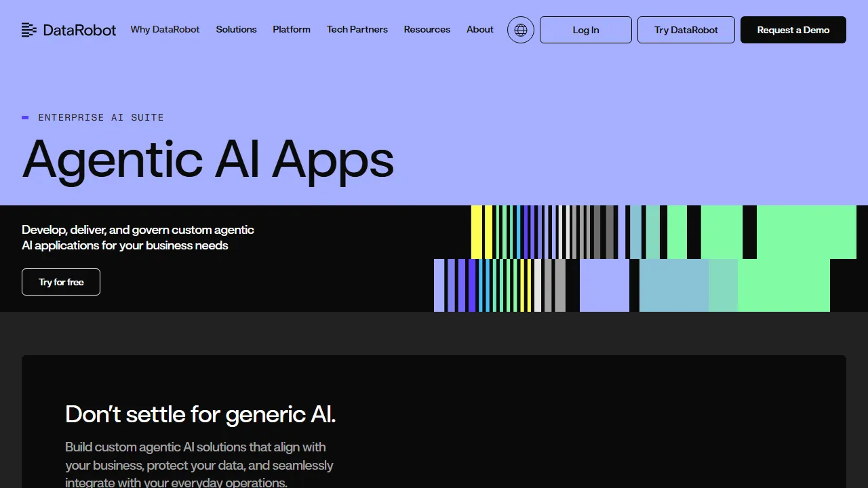Screen dimensions: 868x488
Task: Click the Request a Demo button
Action: (x=793, y=30)
